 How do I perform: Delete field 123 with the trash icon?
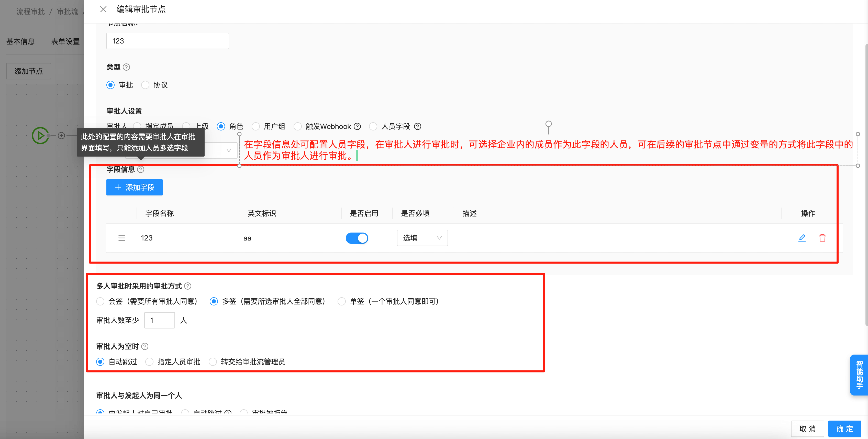click(822, 238)
